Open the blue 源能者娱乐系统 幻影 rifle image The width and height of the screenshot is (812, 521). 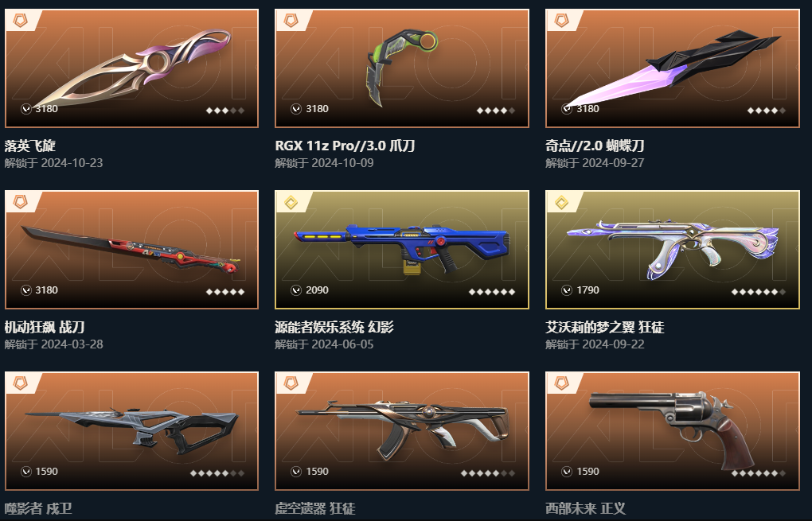(x=402, y=250)
